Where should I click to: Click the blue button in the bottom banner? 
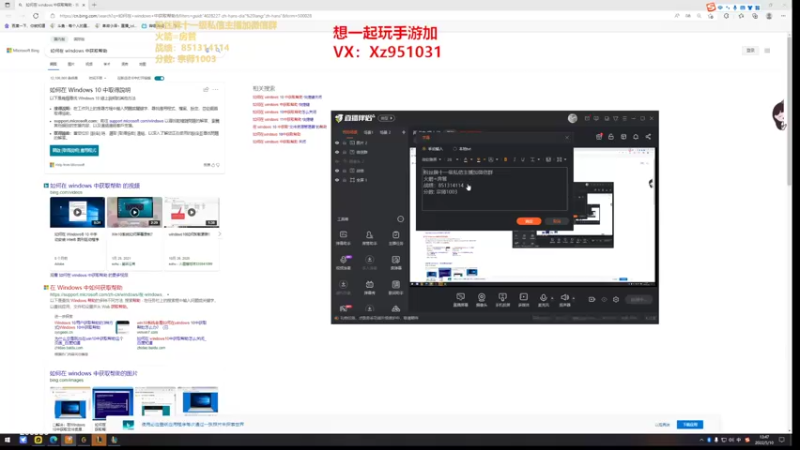(x=690, y=424)
